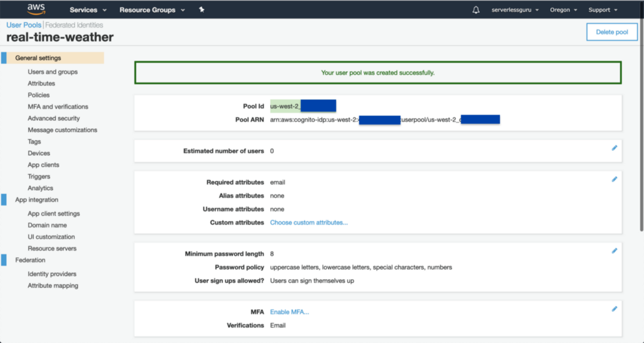Open Advanced security settings

54,118
